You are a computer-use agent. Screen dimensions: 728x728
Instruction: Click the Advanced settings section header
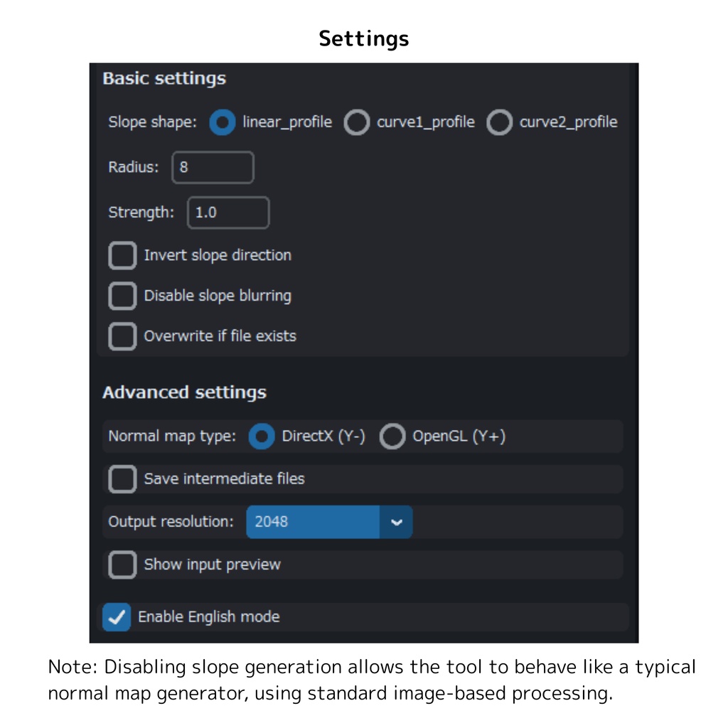[184, 392]
